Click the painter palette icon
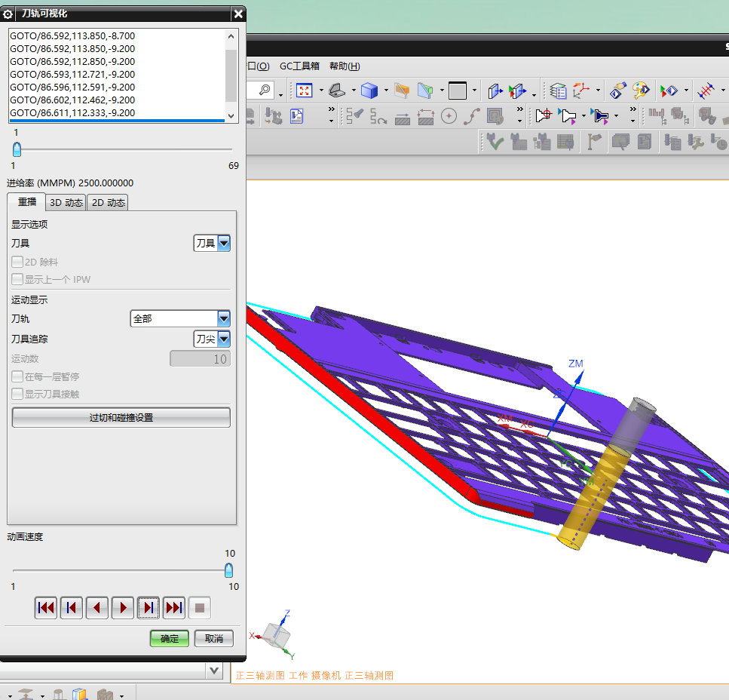 tap(641, 91)
